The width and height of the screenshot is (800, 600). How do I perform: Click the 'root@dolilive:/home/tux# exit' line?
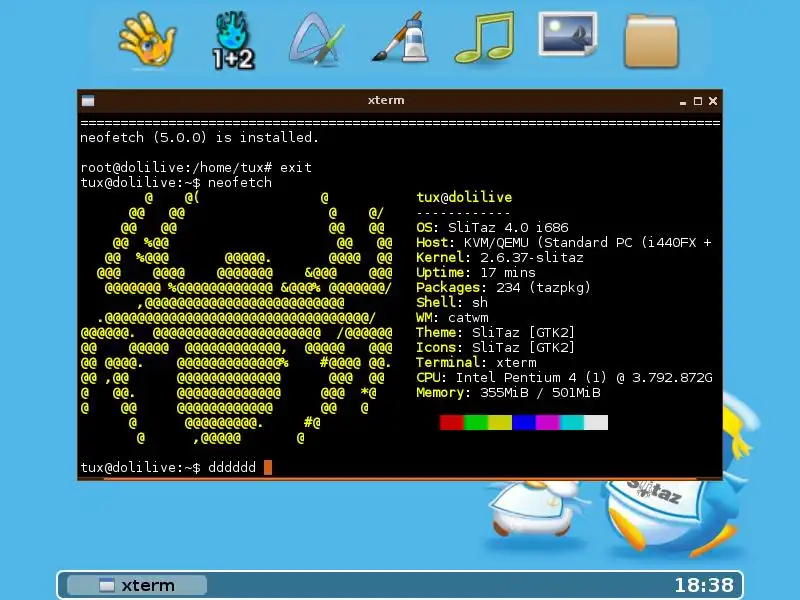coord(196,167)
